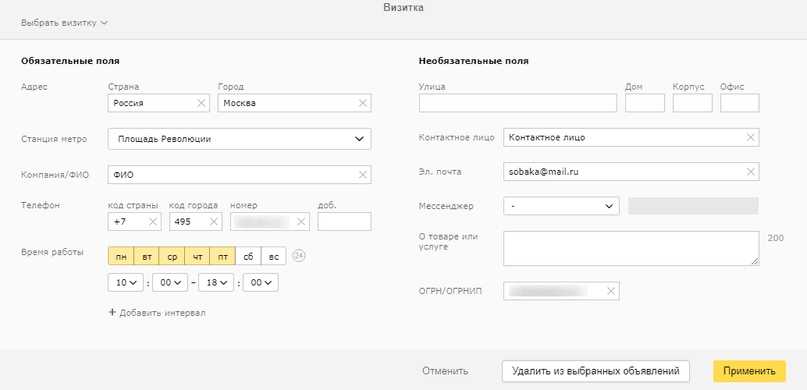This screenshot has height=390, width=807.
Task: Click inside the Улица input field
Action: 518,103
